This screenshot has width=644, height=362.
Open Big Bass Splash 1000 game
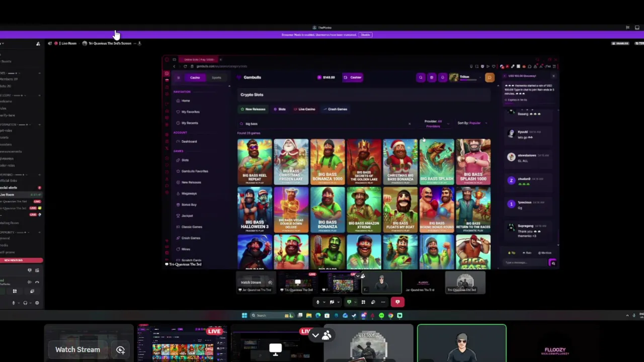[x=473, y=162]
